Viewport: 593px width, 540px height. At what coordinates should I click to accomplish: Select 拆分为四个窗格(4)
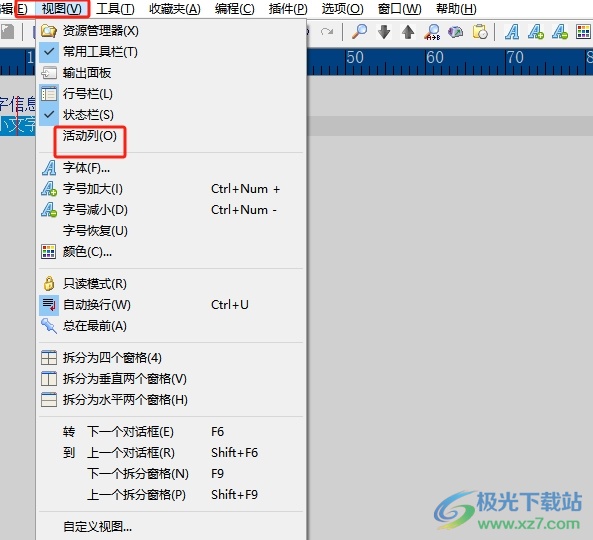tap(171, 358)
